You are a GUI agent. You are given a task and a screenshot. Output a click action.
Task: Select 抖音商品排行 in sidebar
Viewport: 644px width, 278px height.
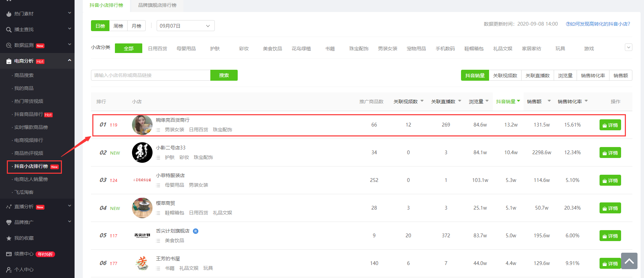pyautogui.click(x=29, y=114)
